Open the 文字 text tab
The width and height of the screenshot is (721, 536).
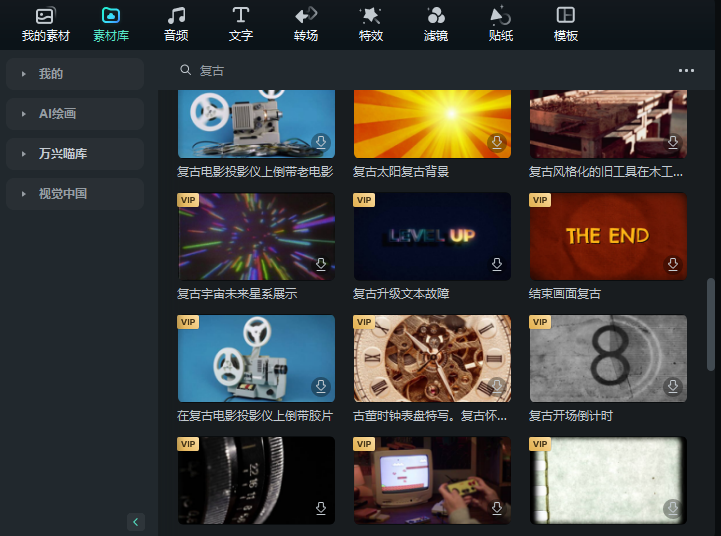[241, 25]
